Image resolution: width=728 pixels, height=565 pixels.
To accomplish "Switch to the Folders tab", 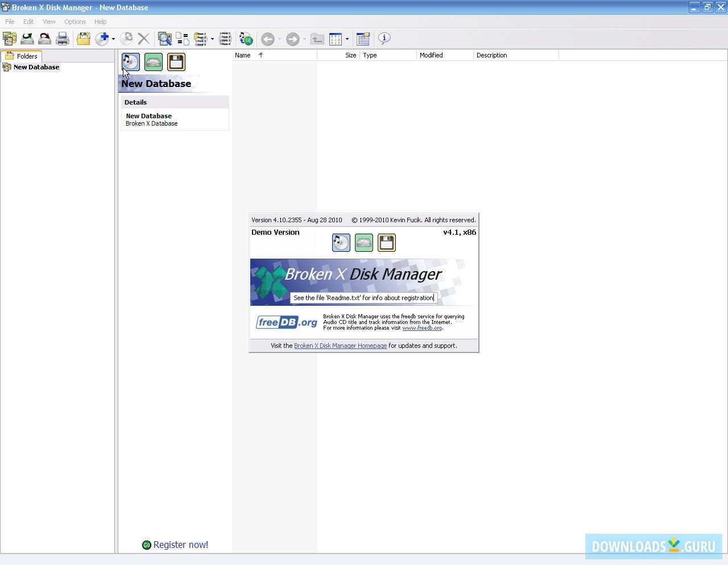I will tap(22, 56).
